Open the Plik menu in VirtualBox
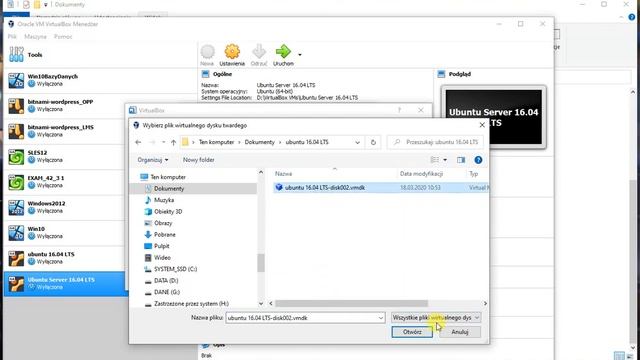Image resolution: width=640 pixels, height=360 pixels. pyautogui.click(x=12, y=36)
